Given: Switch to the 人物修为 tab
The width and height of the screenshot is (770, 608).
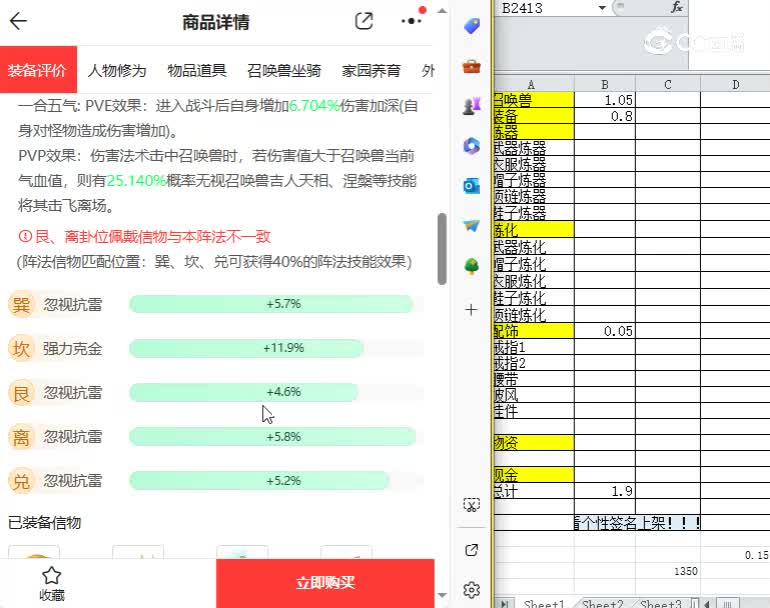Looking at the screenshot, I should click(117, 70).
